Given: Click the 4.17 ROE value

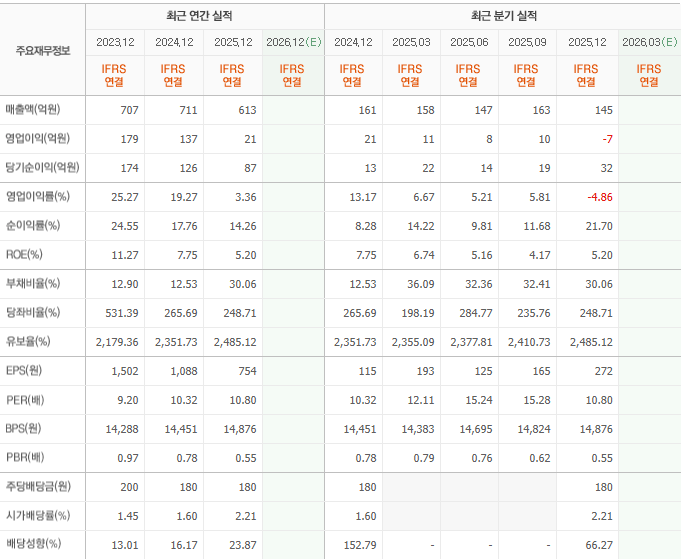Looking at the screenshot, I should [x=540, y=255].
